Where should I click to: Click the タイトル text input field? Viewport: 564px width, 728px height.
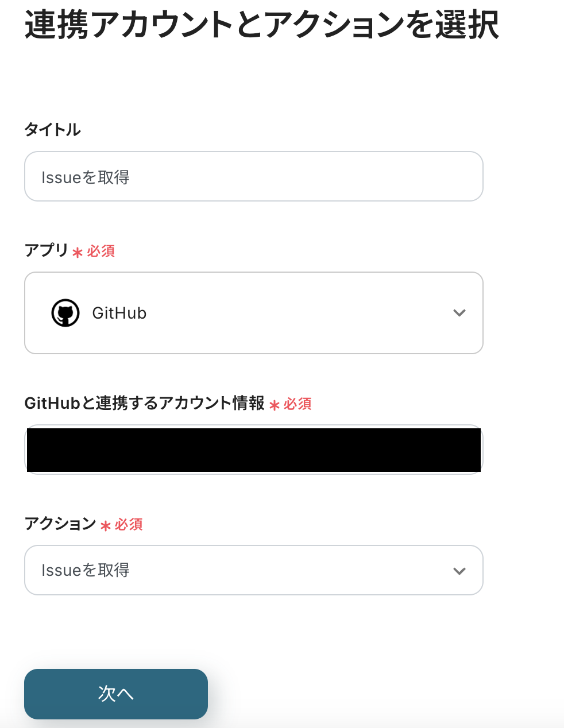click(253, 177)
